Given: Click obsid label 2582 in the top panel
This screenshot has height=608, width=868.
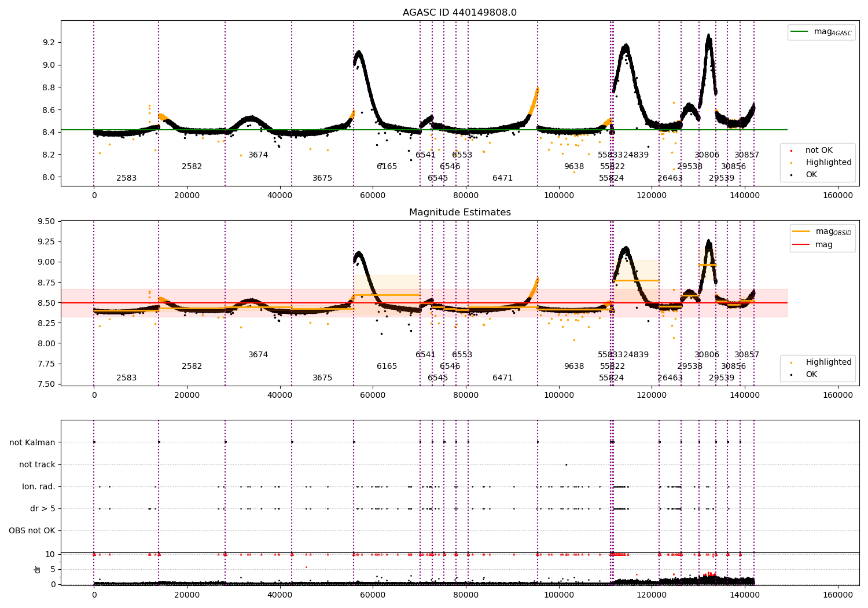Looking at the screenshot, I should coord(192,167).
